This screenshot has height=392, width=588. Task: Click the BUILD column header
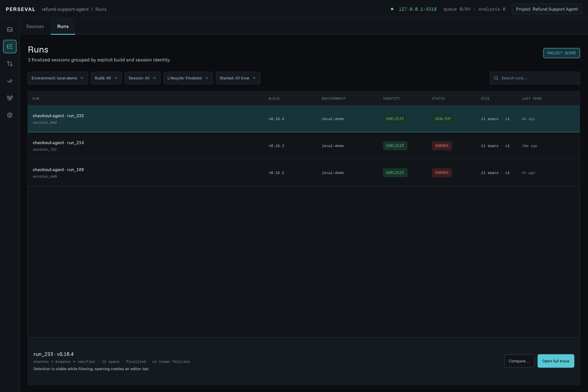tap(274, 98)
